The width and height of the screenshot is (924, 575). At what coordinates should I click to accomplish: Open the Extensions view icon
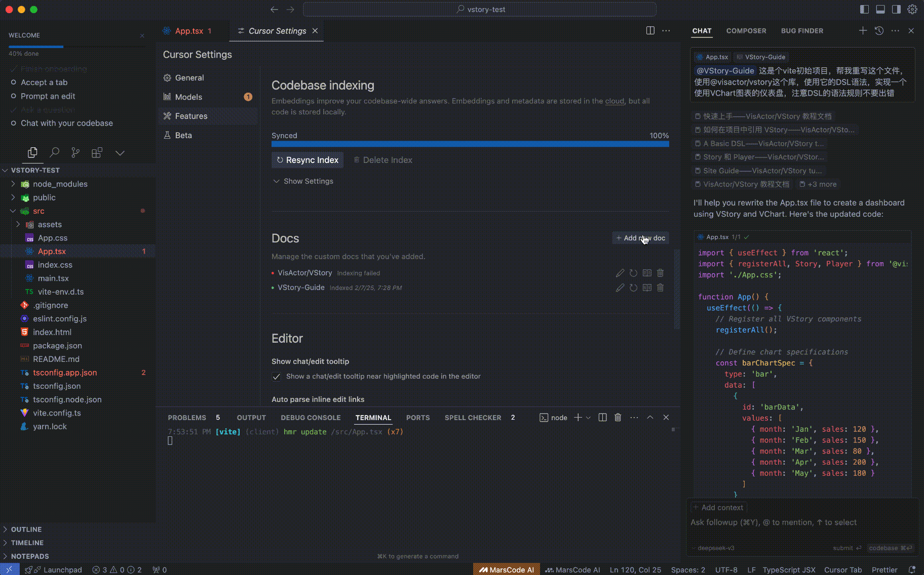pos(97,152)
